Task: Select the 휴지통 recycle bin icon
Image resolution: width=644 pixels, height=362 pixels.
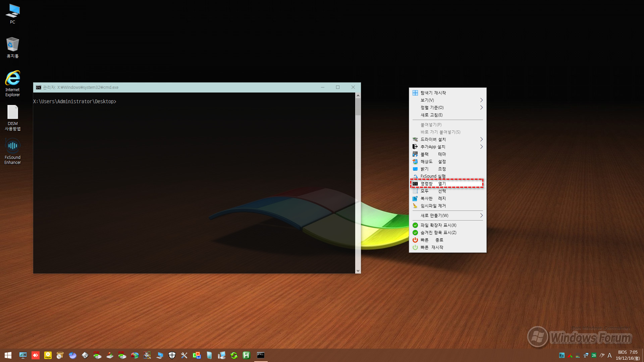Action: point(12,48)
